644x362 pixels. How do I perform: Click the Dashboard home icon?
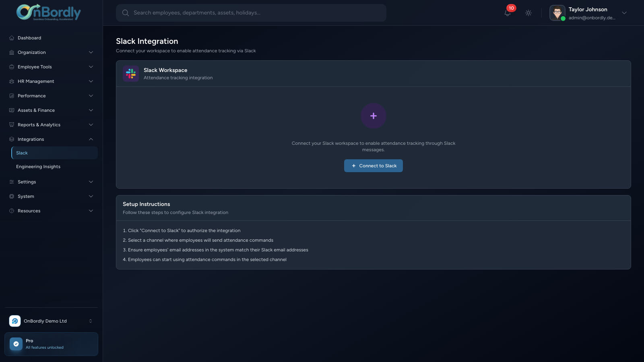click(12, 38)
